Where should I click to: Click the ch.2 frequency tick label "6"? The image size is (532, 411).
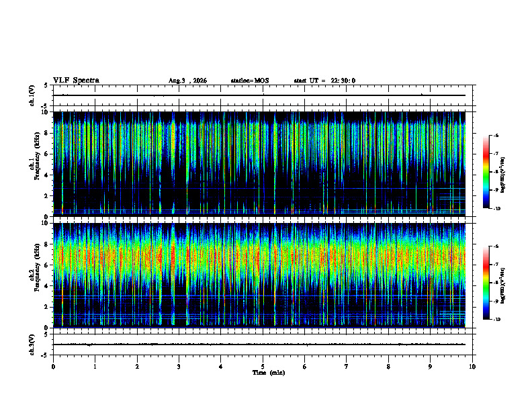(46, 265)
